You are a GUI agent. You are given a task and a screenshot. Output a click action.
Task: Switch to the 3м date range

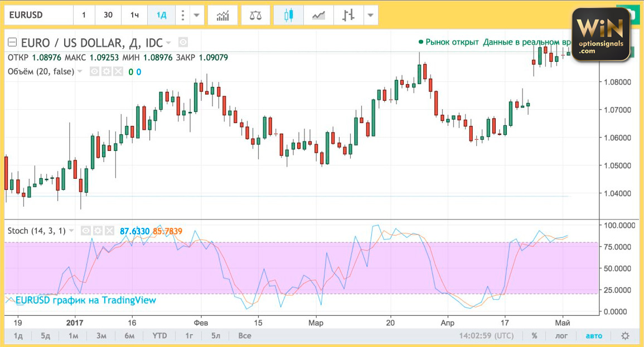click(x=101, y=336)
